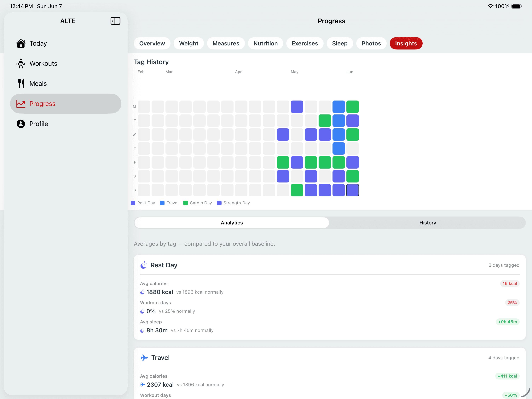Click the Rest Day legend swatch
Image resolution: width=532 pixels, height=399 pixels.
click(133, 203)
